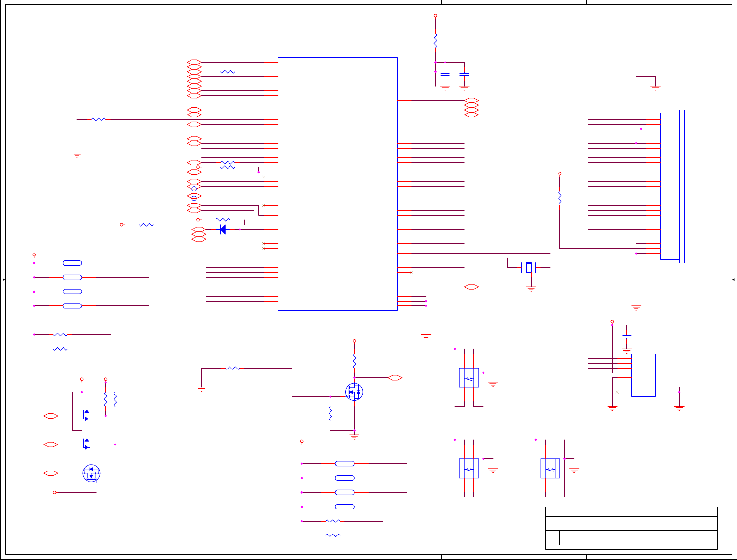Click the resistor under the top power node
Image resolution: width=737 pixels, height=560 pixels.
435,40
